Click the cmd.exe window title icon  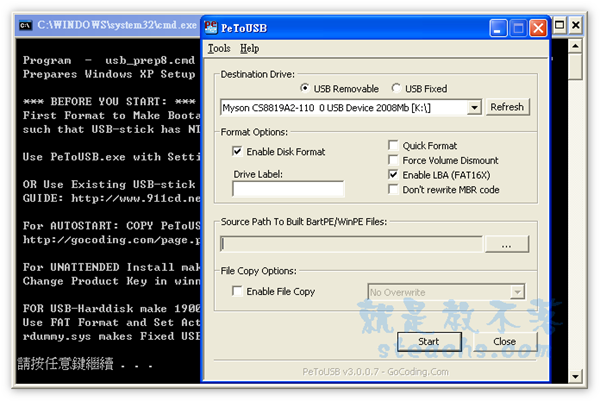[x=26, y=25]
